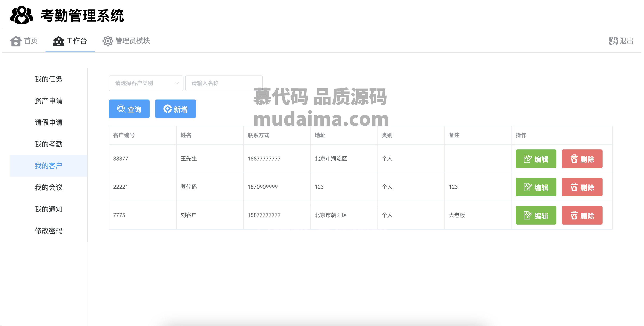
Task: Click the plus icon in 新增 button
Action: [167, 109]
